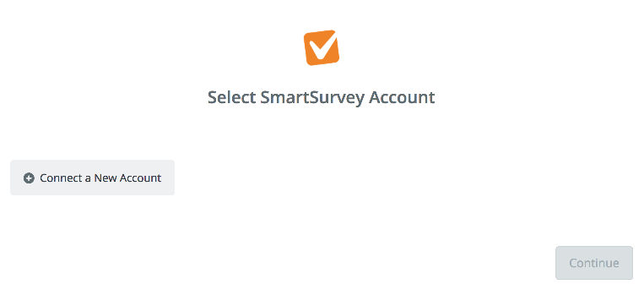Image resolution: width=644 pixels, height=306 pixels.
Task: Add a new SmartSurvey account connection
Action: [x=92, y=178]
